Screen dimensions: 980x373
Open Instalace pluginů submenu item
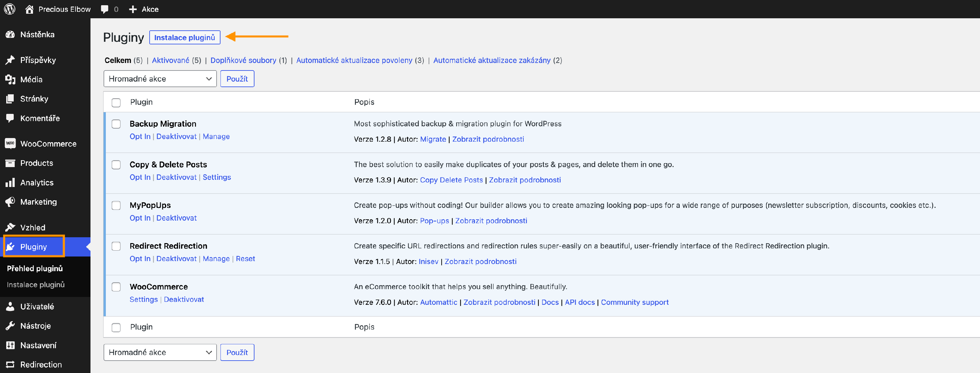pyautogui.click(x=36, y=285)
